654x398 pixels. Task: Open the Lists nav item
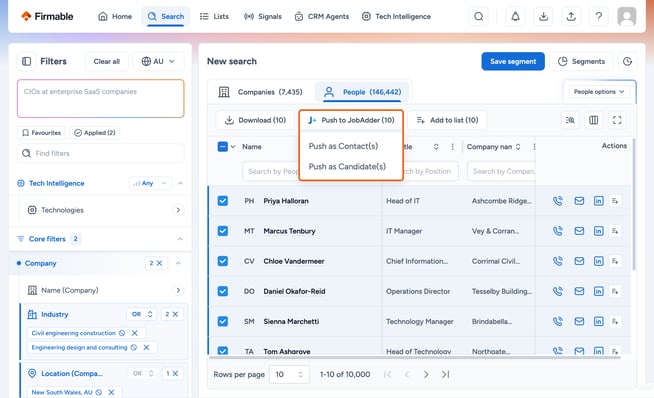coord(214,17)
